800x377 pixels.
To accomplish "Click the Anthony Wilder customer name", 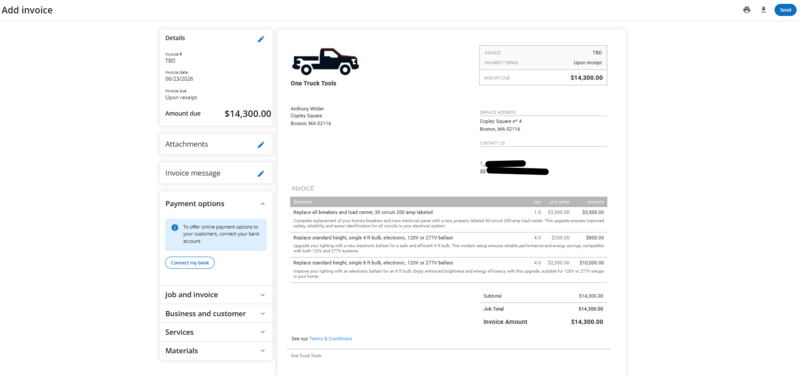I will point(307,109).
